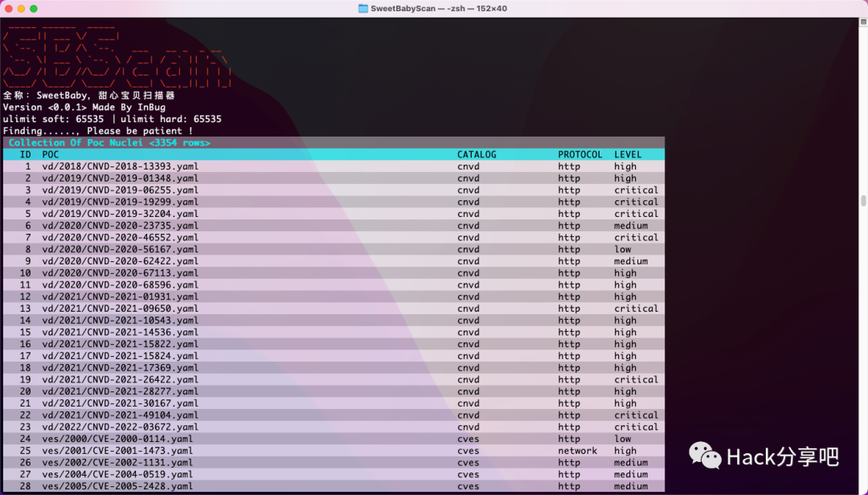
Task: Click the CATALOG column header
Action: 477,154
